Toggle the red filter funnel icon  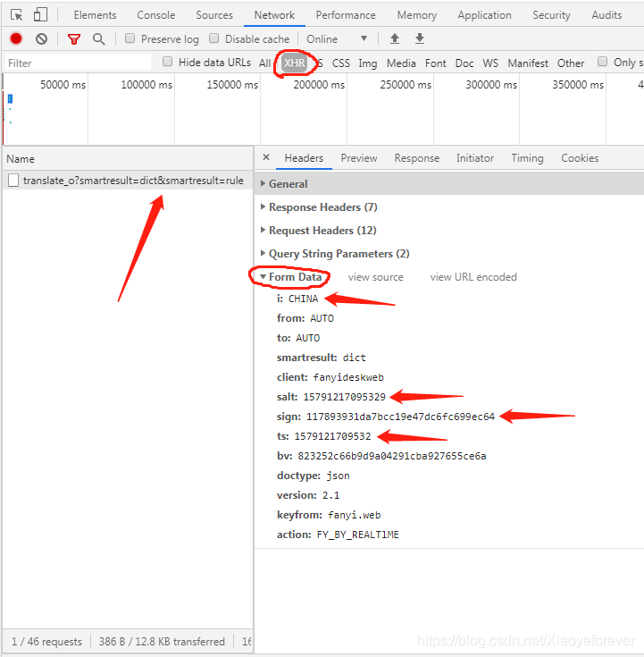click(74, 39)
